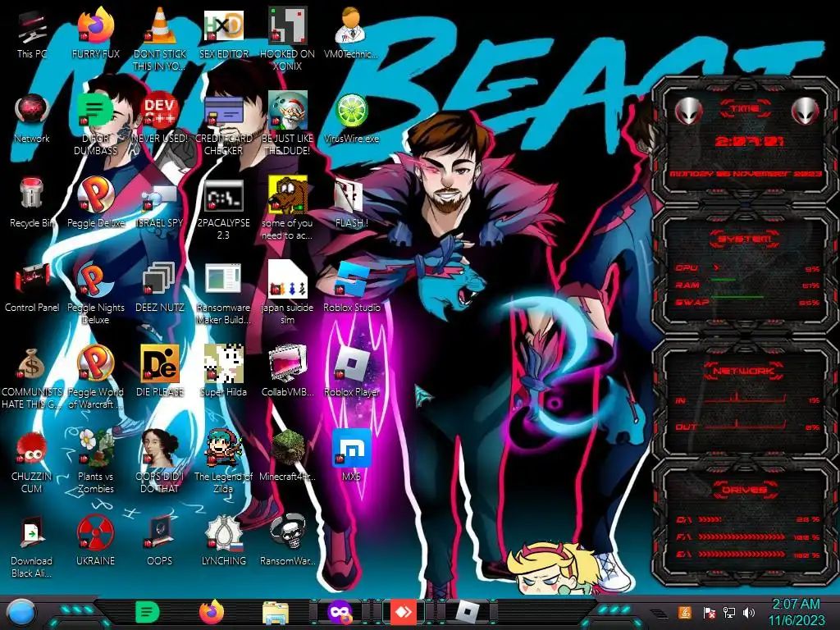Open the HxD hex editor shortcut
Viewport: 840px width, 630px height.
point(223,25)
